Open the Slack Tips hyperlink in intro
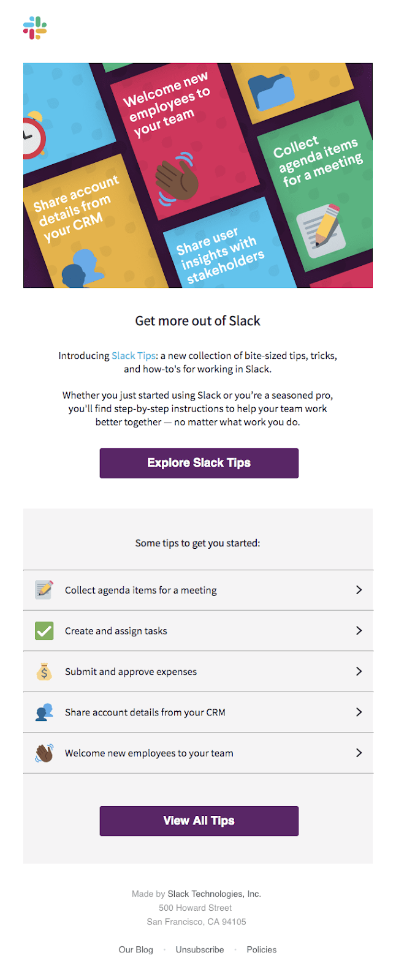 tap(134, 356)
